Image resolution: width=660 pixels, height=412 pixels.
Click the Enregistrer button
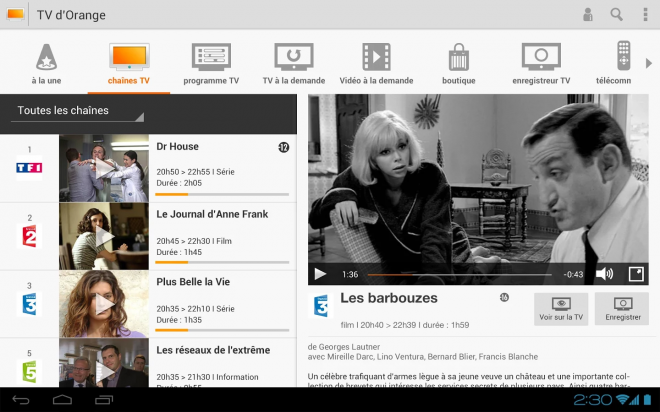point(622,309)
